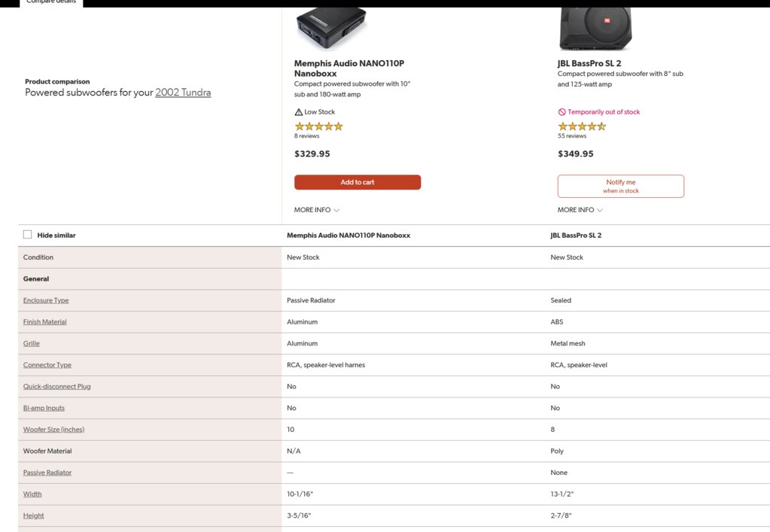
Task: Open the Passive Radiator spec link
Action: point(47,473)
